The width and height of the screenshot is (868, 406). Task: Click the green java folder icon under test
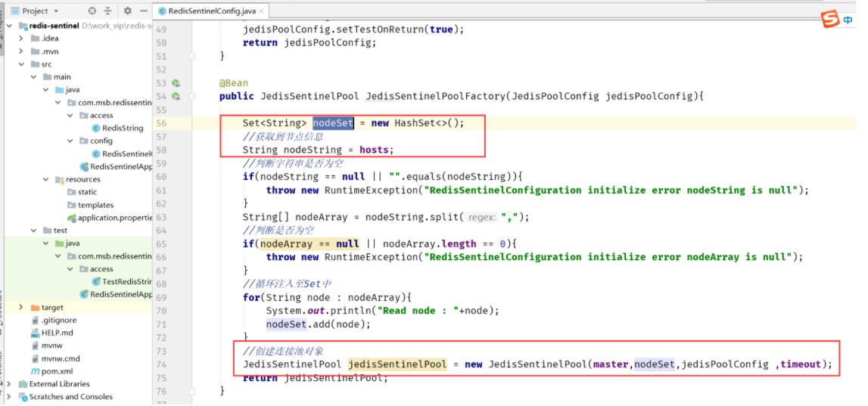(x=60, y=243)
